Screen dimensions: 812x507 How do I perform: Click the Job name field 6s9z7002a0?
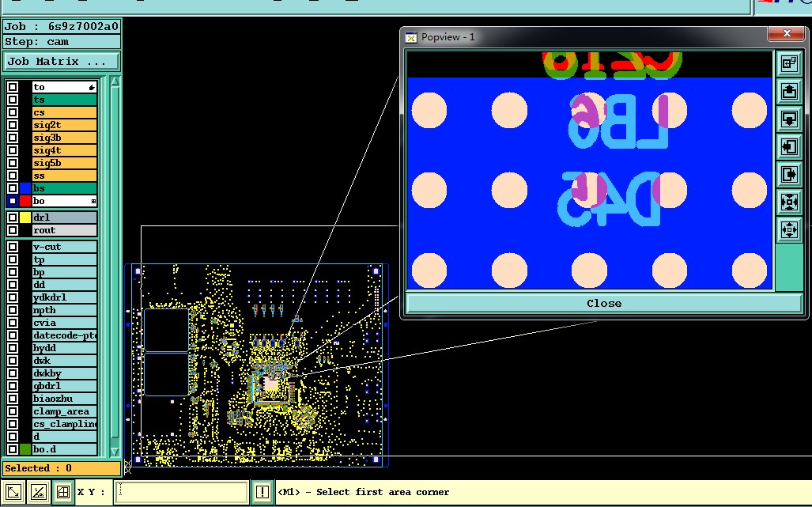coord(61,26)
